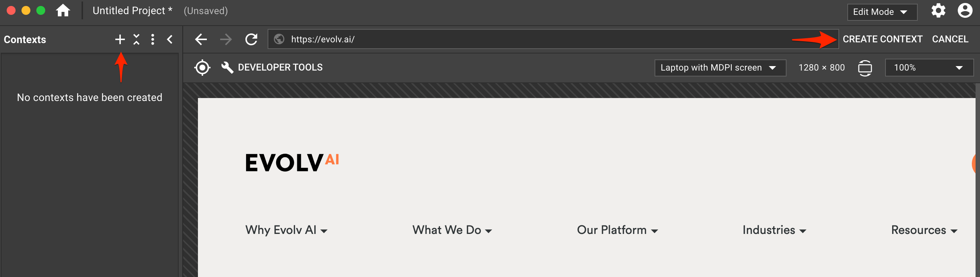Go back in the browser preview
Image resolution: width=980 pixels, height=277 pixels.
(201, 39)
